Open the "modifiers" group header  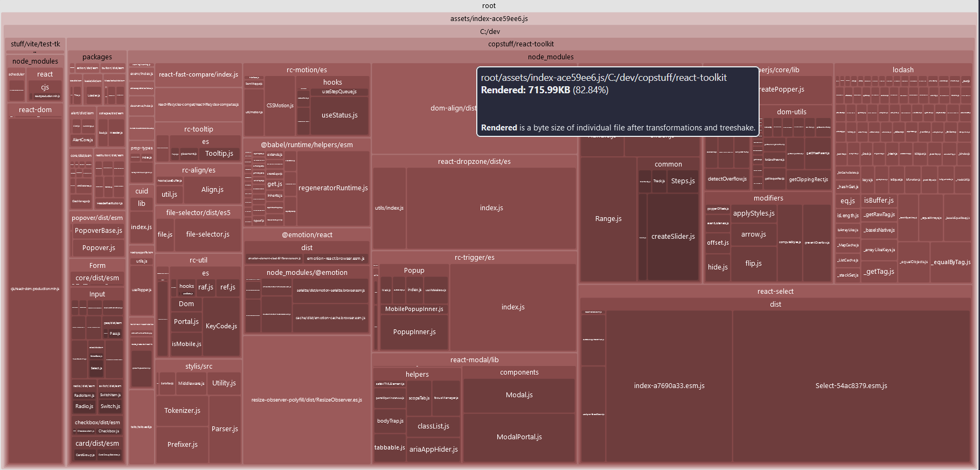click(x=768, y=198)
